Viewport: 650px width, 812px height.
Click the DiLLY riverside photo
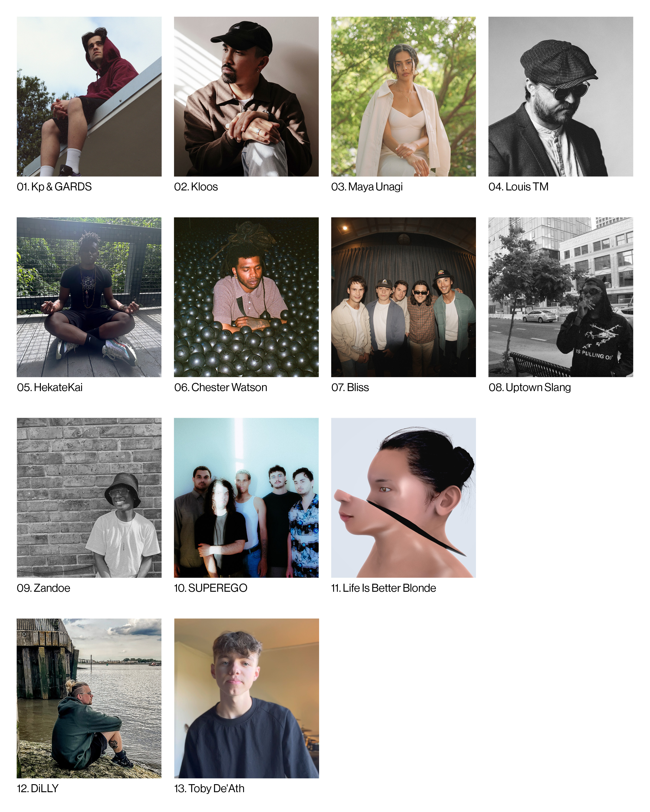point(89,698)
